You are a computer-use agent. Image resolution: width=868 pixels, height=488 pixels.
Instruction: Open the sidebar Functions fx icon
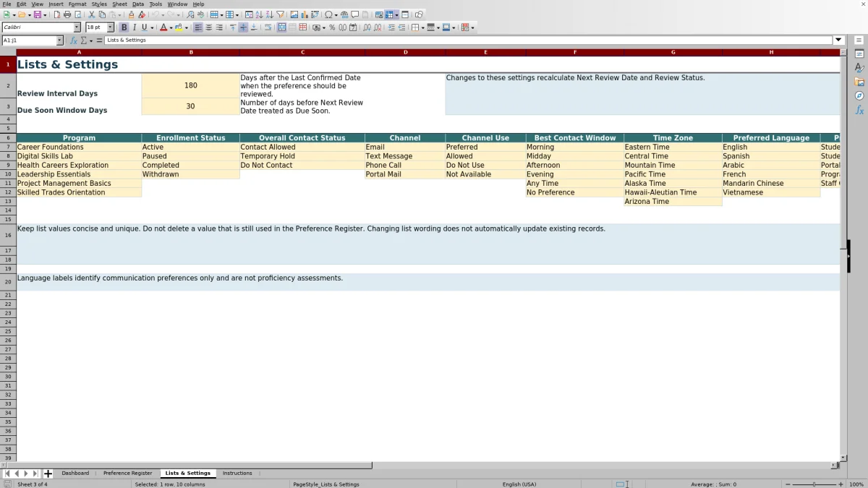pyautogui.click(x=859, y=110)
